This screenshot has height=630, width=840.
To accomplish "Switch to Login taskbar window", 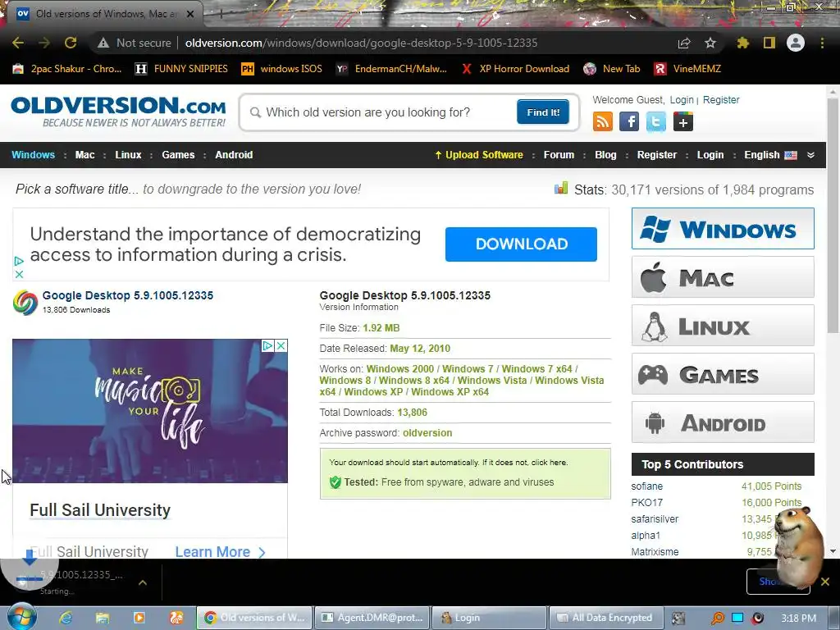I will [489, 618].
